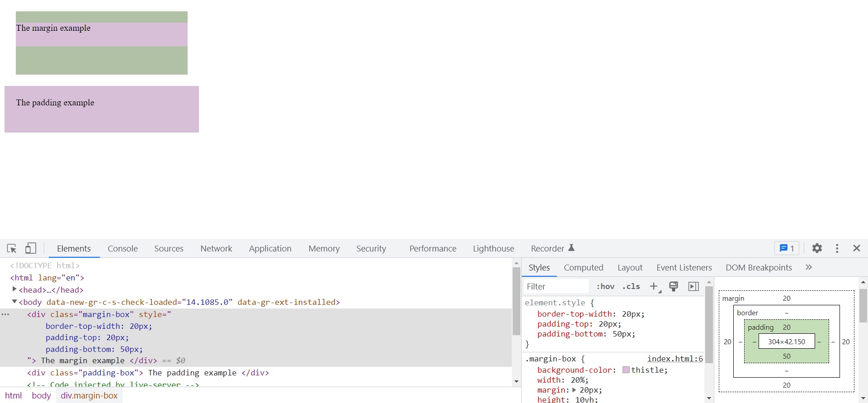Select the Event Listeners subtab

[684, 267]
